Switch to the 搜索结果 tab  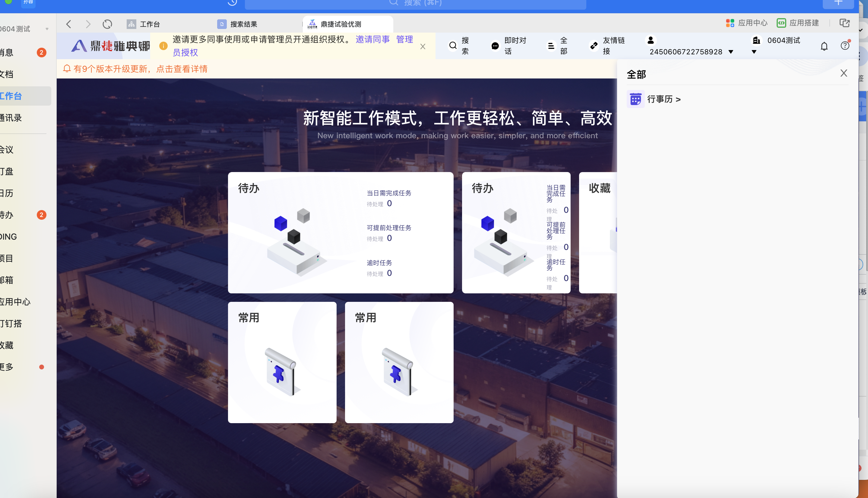[237, 24]
